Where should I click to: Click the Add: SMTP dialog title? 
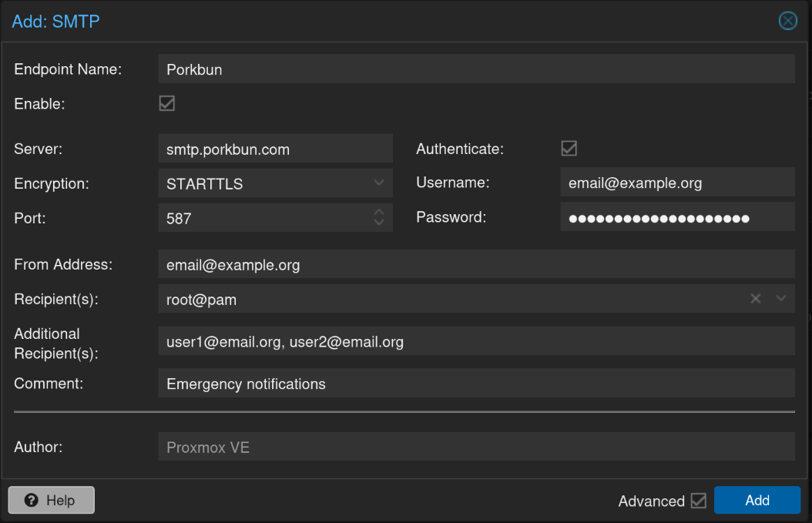click(56, 22)
